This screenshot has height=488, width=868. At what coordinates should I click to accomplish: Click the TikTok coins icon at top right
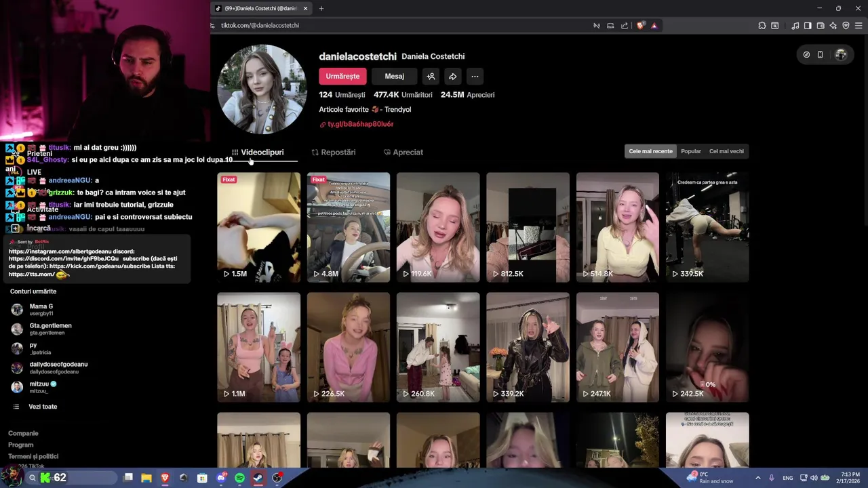(x=806, y=55)
